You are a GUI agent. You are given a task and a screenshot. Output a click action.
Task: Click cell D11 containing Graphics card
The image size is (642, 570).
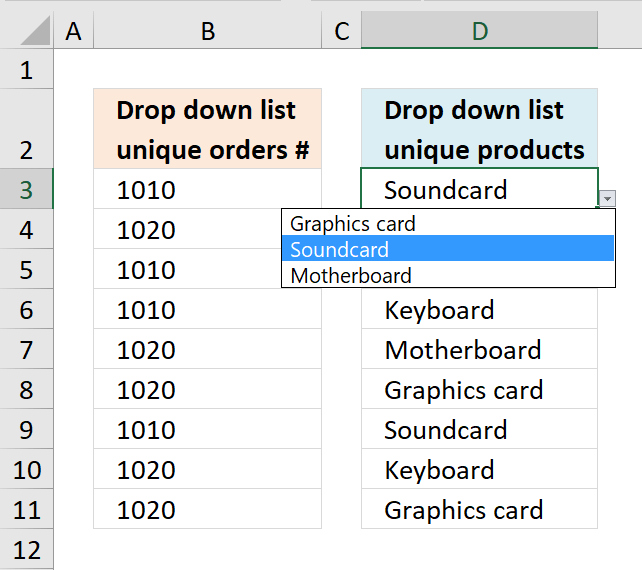point(479,509)
